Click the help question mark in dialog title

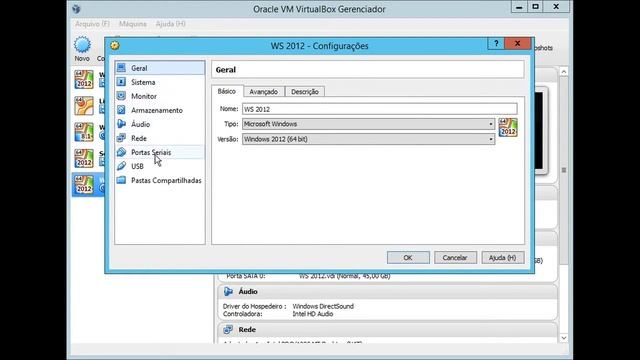pos(496,44)
